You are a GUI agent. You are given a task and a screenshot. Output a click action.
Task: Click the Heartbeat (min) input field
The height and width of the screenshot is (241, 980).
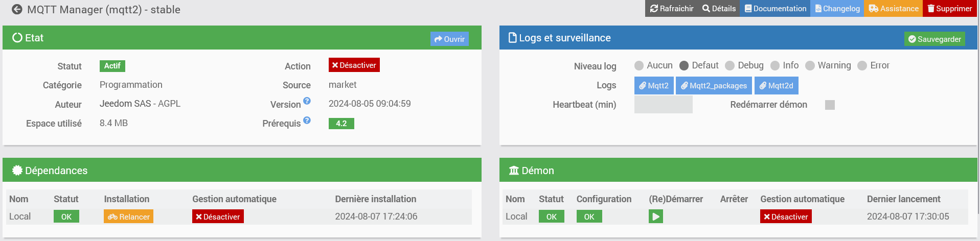[664, 105]
